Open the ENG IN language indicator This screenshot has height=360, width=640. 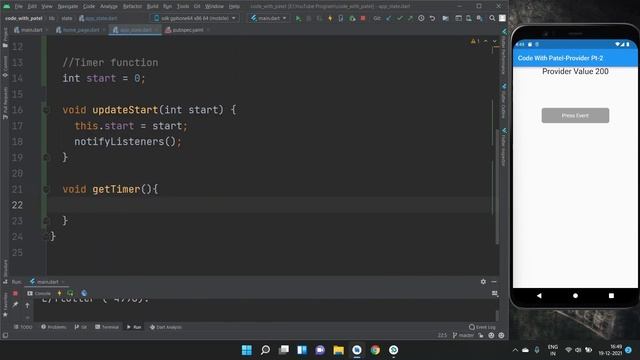pos(553,350)
